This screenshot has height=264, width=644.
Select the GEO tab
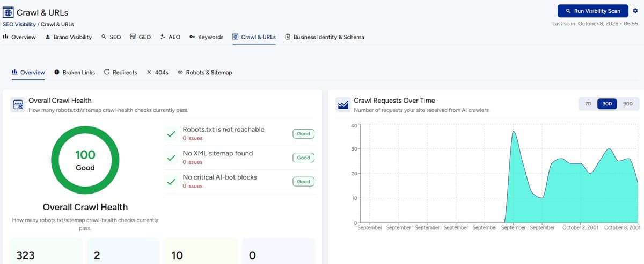[141, 37]
